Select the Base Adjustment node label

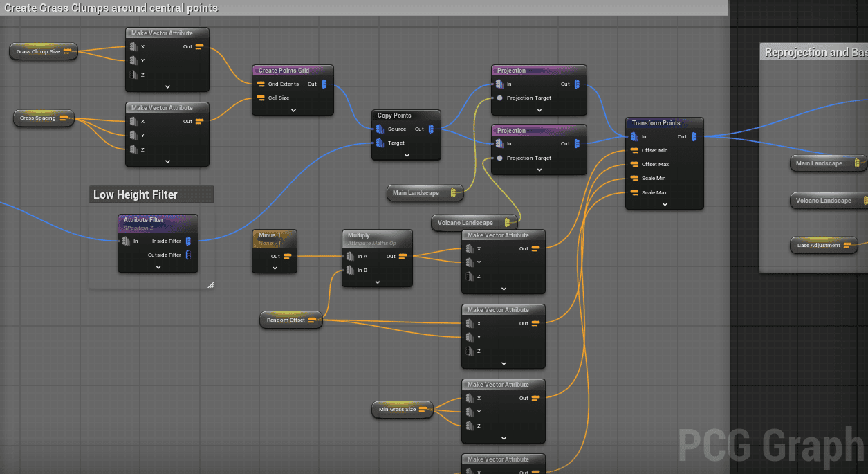pos(818,246)
